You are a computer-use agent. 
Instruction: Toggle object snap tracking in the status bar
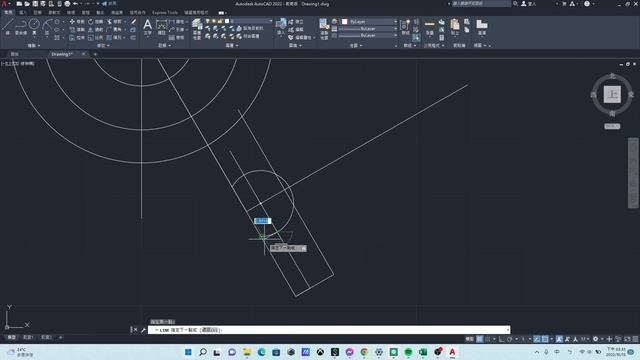click(x=536, y=339)
